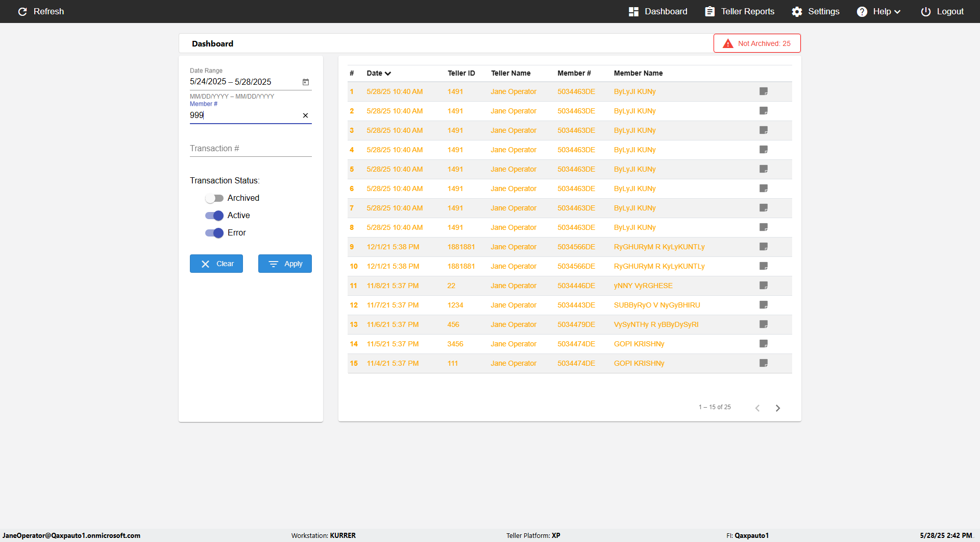Open note icon for row 11

click(x=764, y=286)
